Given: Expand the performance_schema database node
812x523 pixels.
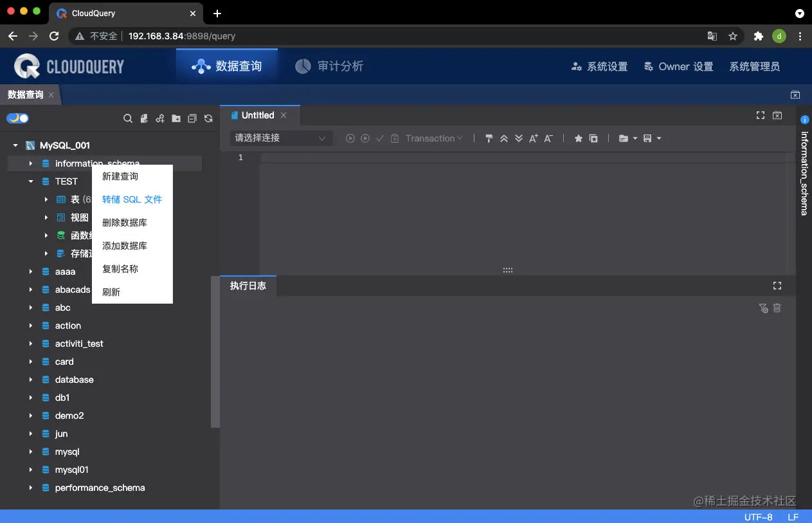Looking at the screenshot, I should [x=31, y=488].
